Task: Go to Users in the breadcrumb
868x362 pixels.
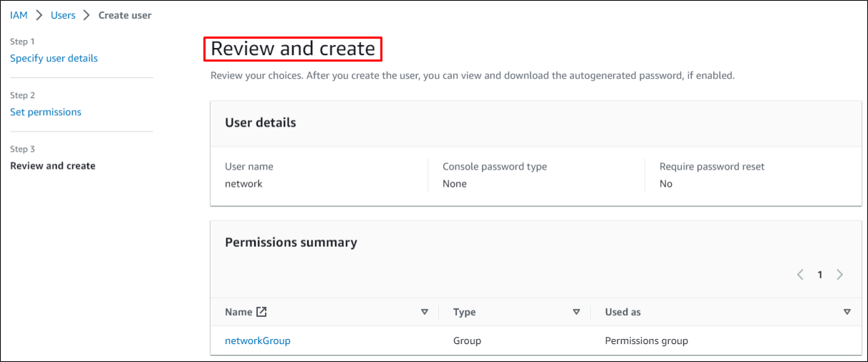Action: click(63, 15)
